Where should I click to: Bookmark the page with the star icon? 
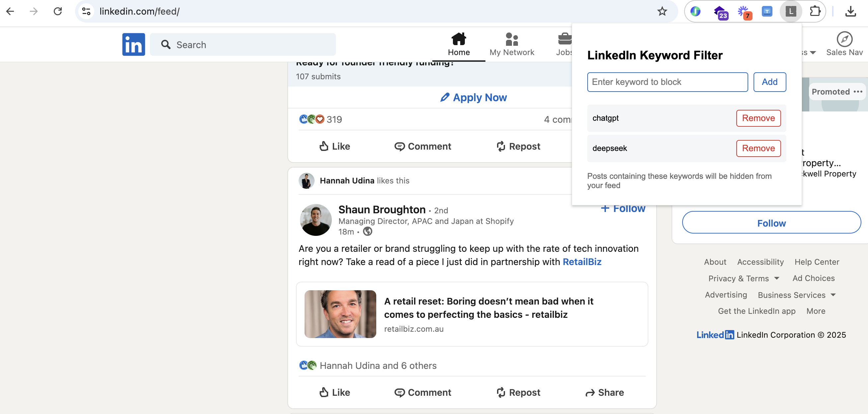[662, 12]
